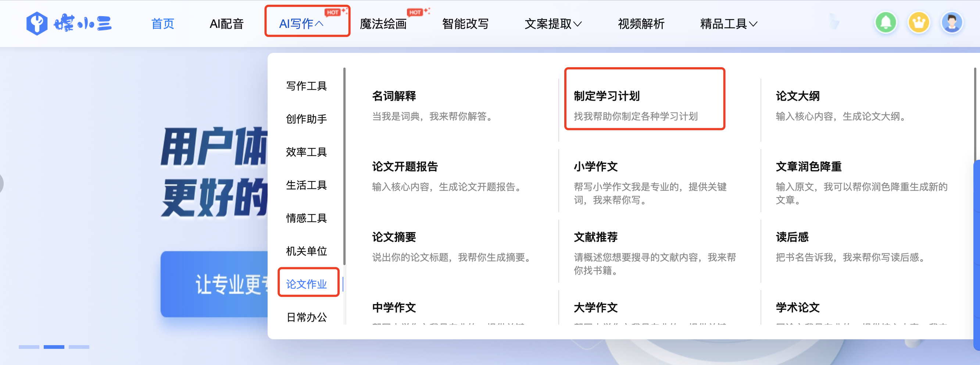Open the 读后感 tool
Image resolution: width=980 pixels, height=365 pixels.
point(793,237)
